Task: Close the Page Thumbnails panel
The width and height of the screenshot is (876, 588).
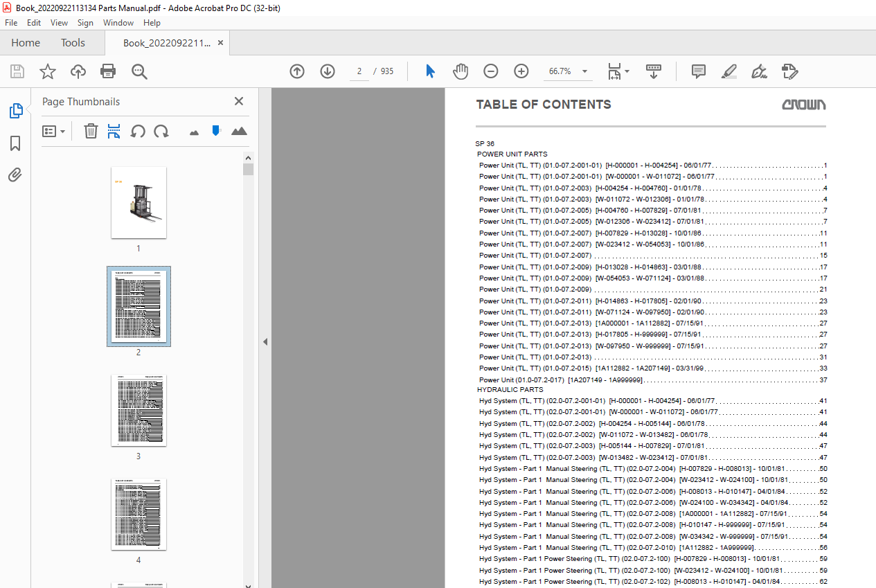Action: (239, 101)
